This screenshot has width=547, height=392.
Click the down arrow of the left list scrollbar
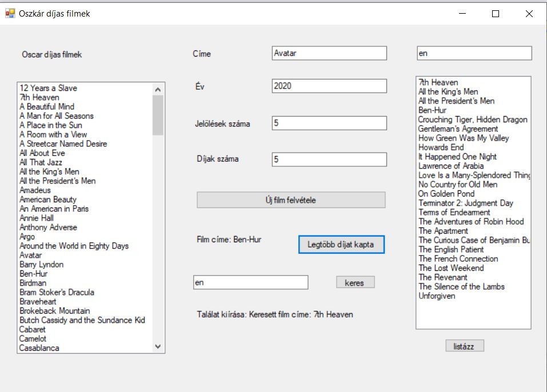point(158,346)
